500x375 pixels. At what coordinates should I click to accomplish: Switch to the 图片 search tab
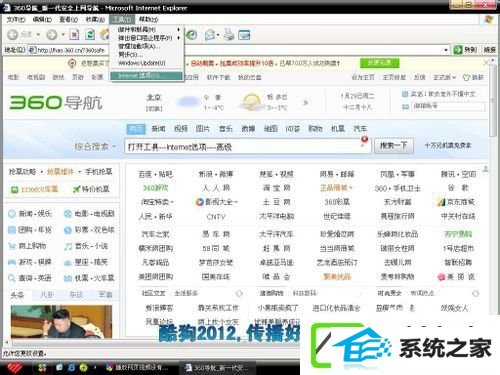pos(203,129)
